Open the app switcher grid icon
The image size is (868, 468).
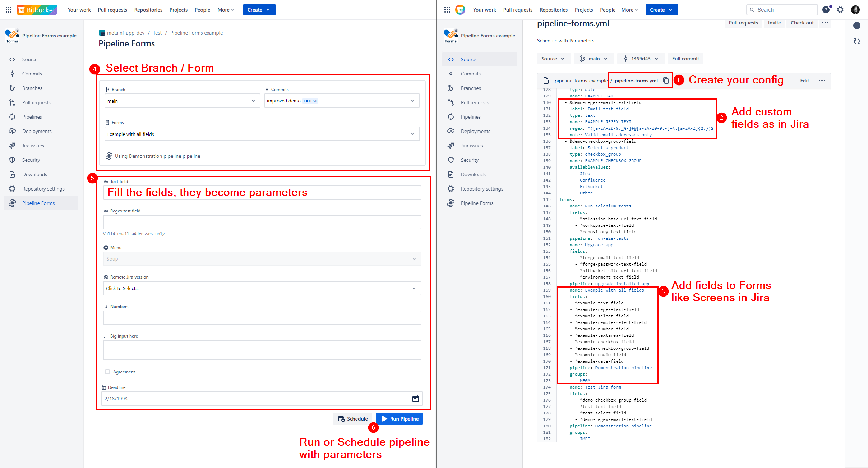tap(9, 10)
